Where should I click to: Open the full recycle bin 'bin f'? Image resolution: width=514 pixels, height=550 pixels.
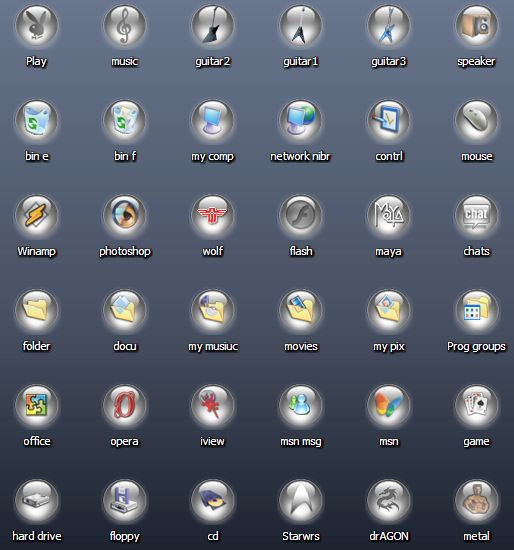pyautogui.click(x=125, y=121)
